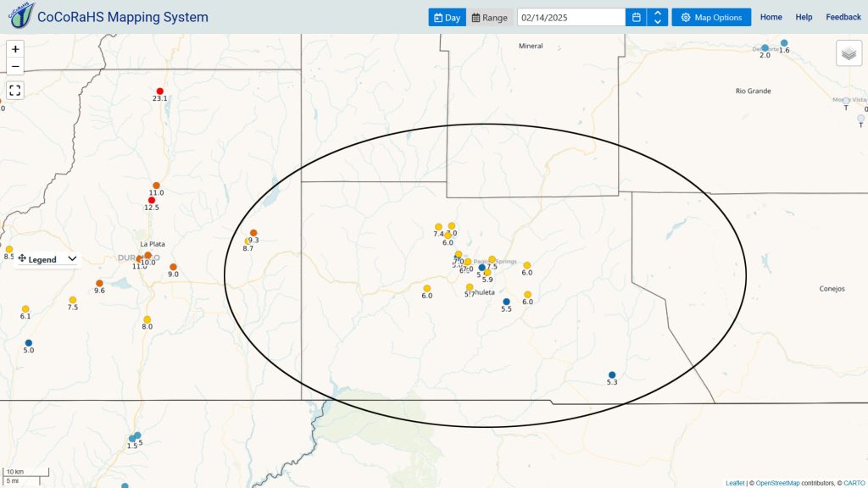Switch to Range mode
The width and height of the screenshot is (868, 488).
(x=489, y=17)
